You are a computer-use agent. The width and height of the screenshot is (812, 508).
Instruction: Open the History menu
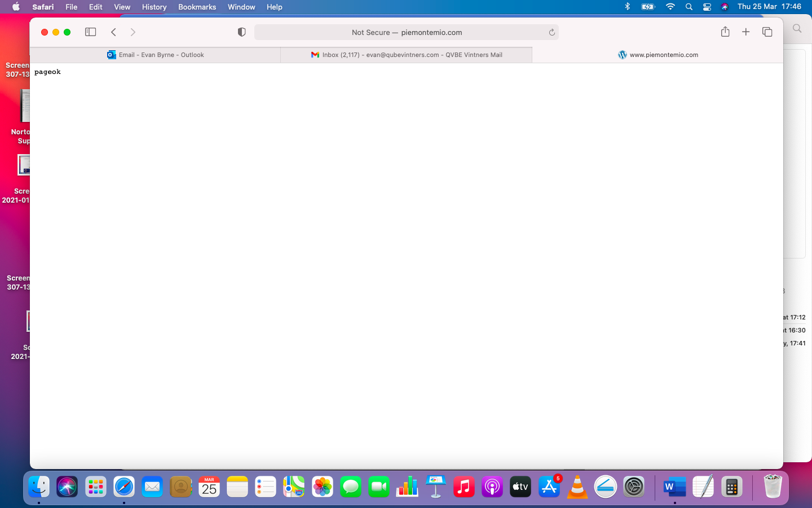tap(154, 7)
